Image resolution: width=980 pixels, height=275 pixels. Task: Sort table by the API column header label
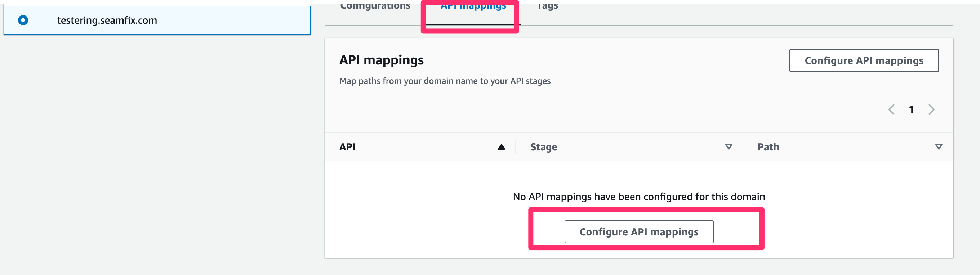point(347,147)
